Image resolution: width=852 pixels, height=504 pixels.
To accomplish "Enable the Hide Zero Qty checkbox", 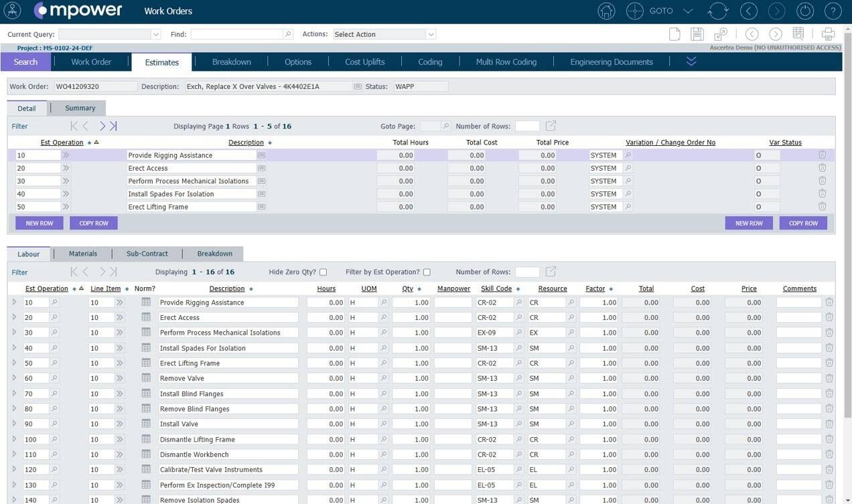I will point(323,272).
